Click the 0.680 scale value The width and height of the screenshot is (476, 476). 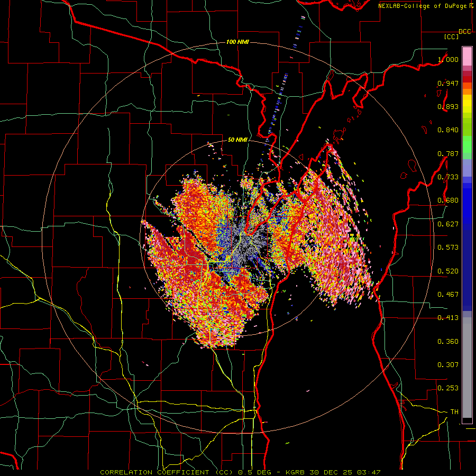[448, 200]
